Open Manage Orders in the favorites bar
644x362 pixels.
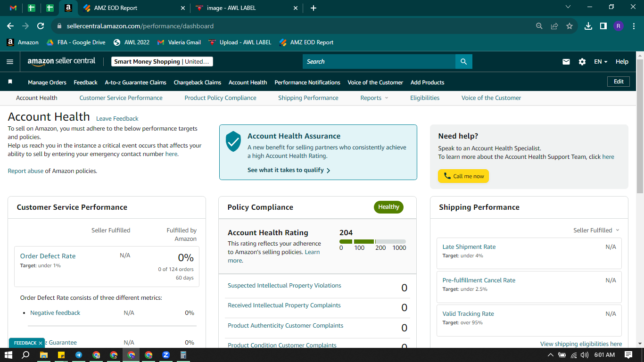pos(47,82)
